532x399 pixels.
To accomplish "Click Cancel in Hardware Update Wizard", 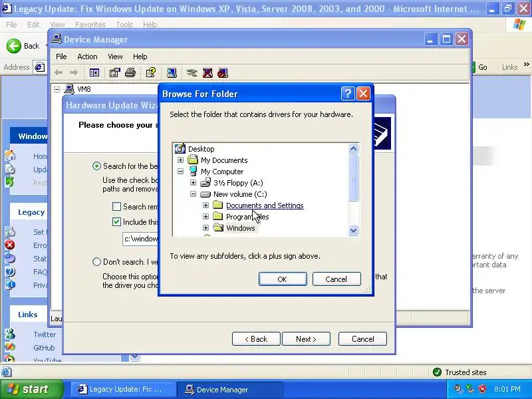I will [362, 339].
